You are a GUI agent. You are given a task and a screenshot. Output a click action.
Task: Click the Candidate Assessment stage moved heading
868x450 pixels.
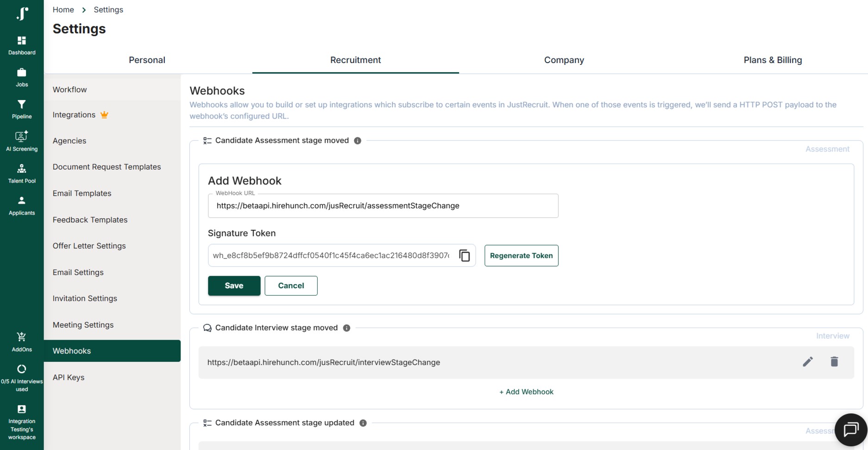(282, 140)
